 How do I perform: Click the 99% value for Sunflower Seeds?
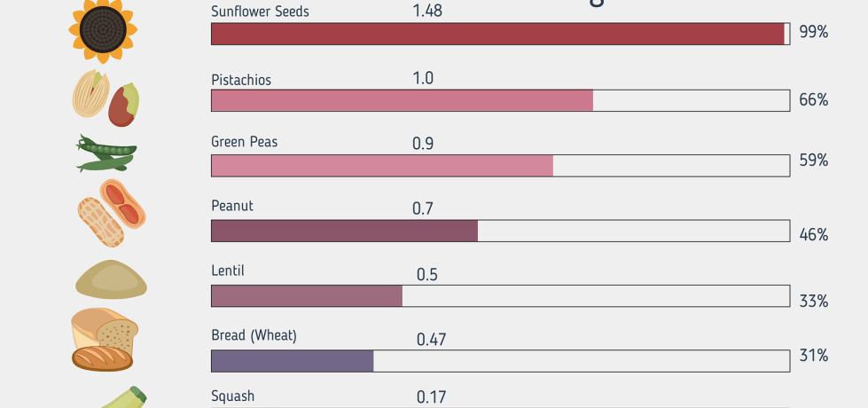(x=813, y=32)
